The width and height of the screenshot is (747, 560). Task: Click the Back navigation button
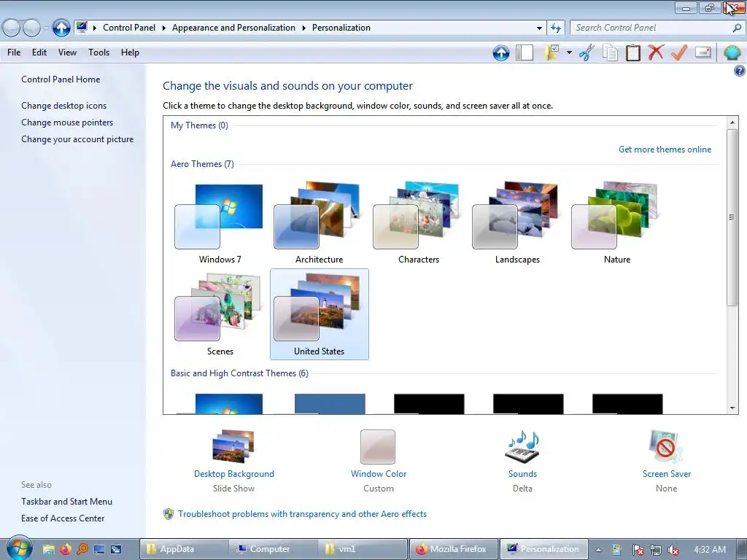tap(12, 28)
